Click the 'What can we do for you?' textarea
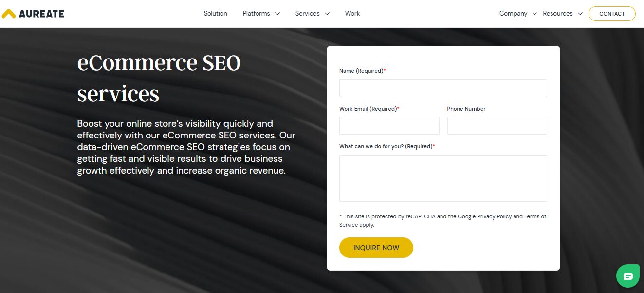 click(443, 178)
